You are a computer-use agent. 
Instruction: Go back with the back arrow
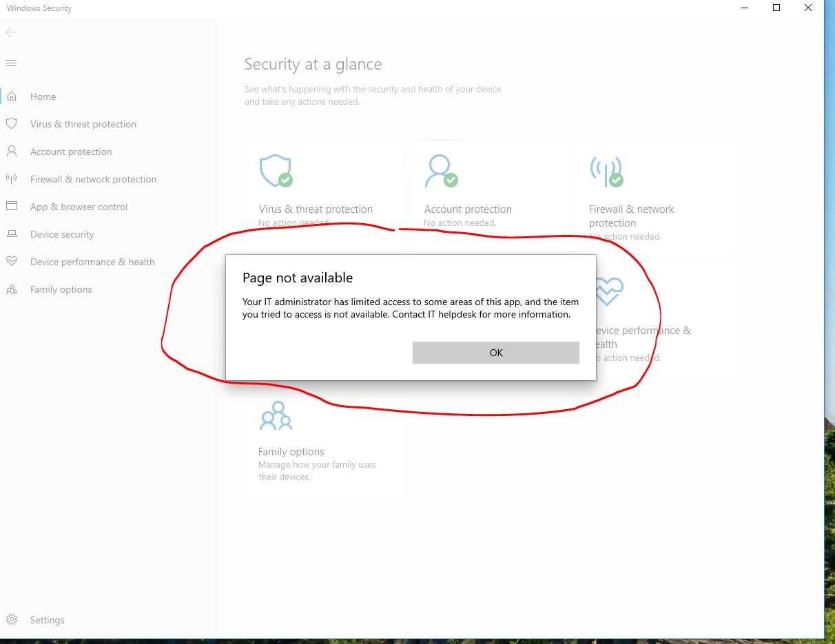[x=11, y=32]
